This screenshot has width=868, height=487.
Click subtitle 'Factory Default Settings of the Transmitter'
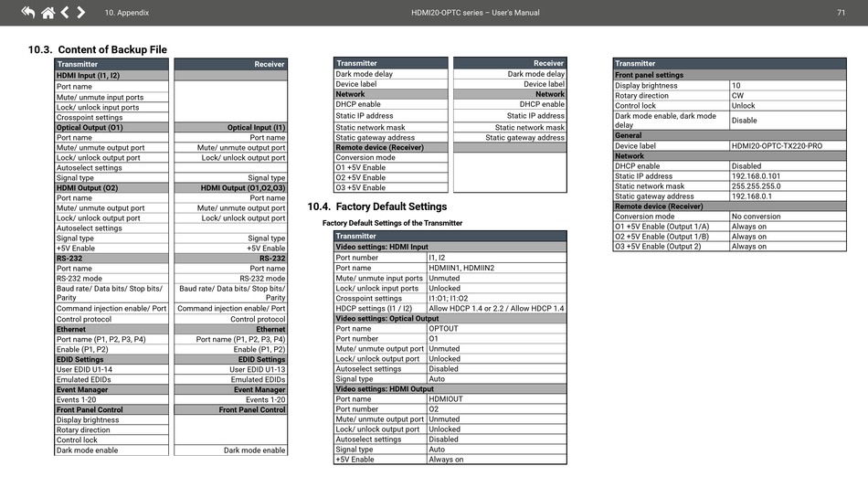(393, 223)
